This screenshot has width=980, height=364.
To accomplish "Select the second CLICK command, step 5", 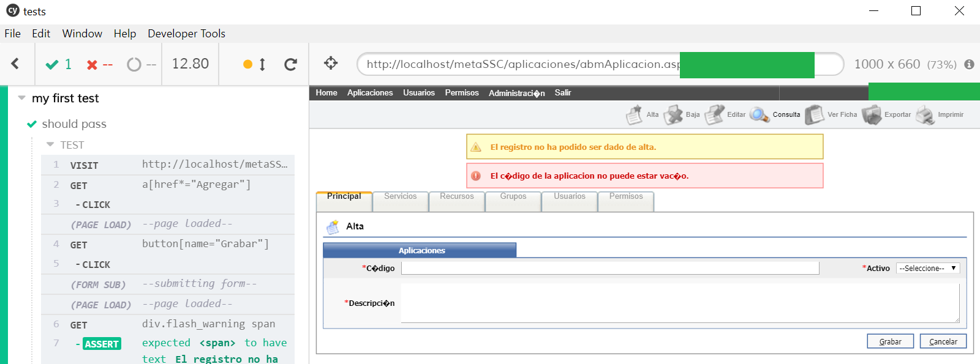I will coord(168,264).
